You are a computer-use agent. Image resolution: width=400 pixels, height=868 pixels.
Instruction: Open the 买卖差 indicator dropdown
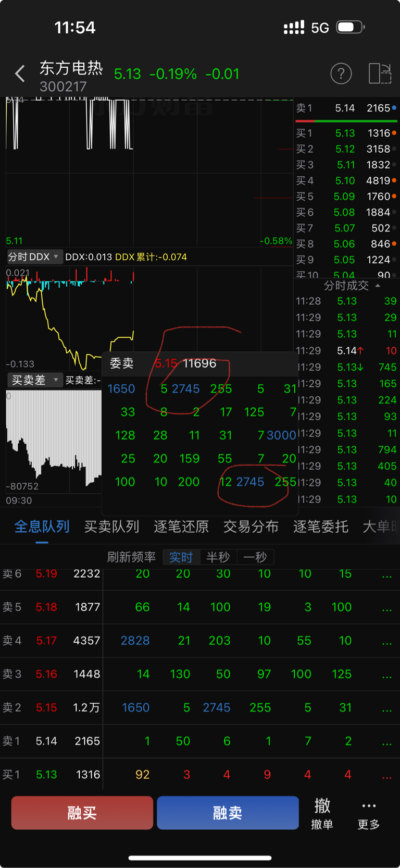(34, 380)
